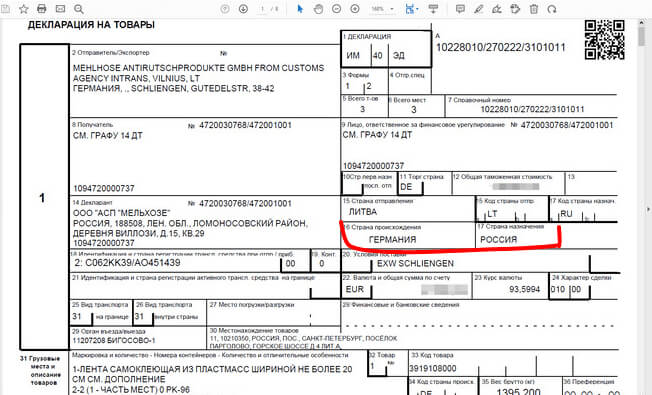
Task: Expand the right side panel arrow
Action: pyautogui.click(x=649, y=209)
